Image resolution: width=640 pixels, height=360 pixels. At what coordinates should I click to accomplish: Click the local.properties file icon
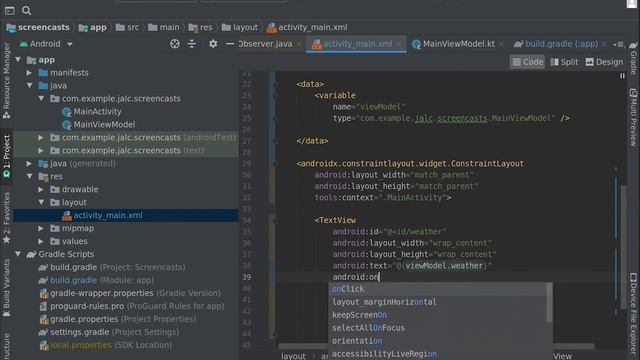click(44, 345)
